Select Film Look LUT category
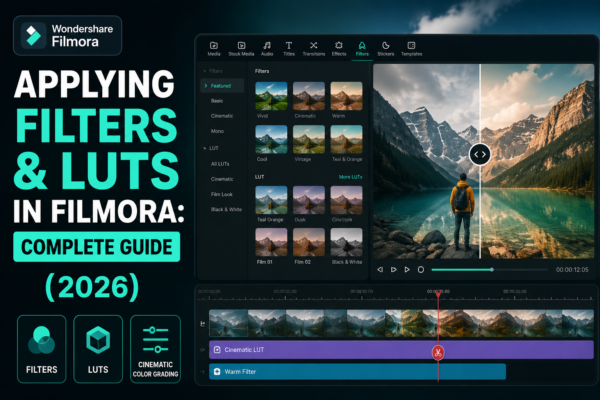Viewport: 600px width, 400px height. pyautogui.click(x=222, y=194)
